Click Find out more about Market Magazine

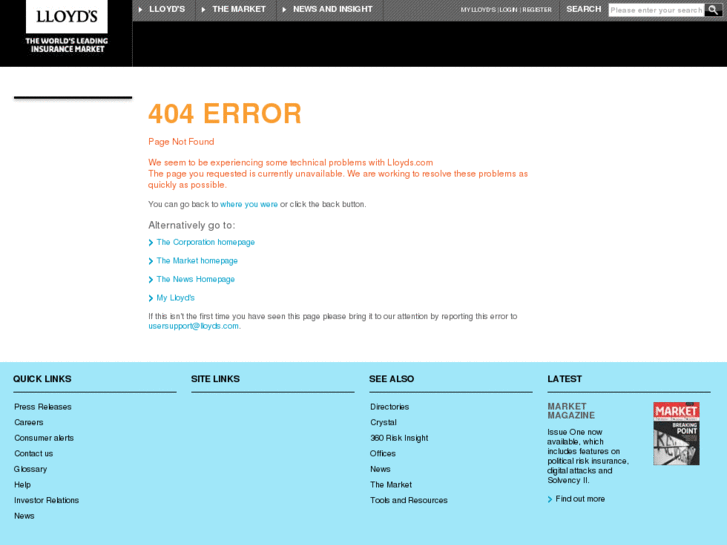(580, 499)
